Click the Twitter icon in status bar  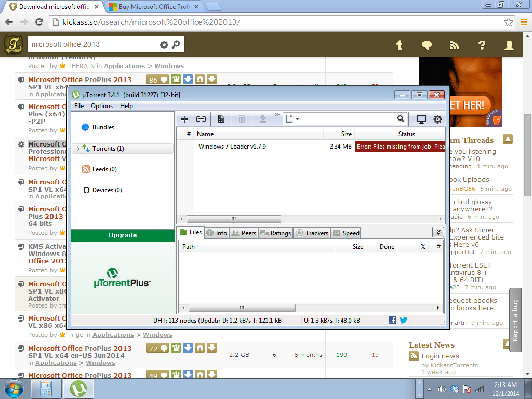coord(403,321)
